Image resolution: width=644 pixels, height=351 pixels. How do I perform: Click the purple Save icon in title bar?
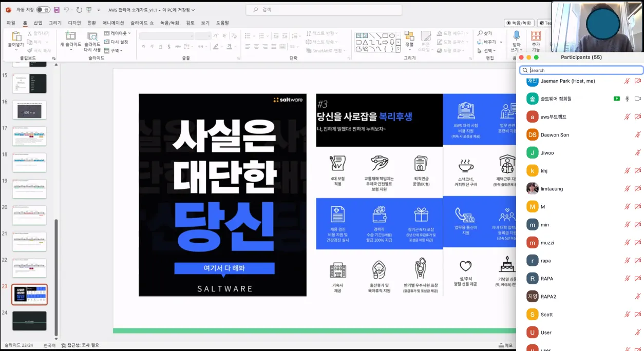(56, 10)
